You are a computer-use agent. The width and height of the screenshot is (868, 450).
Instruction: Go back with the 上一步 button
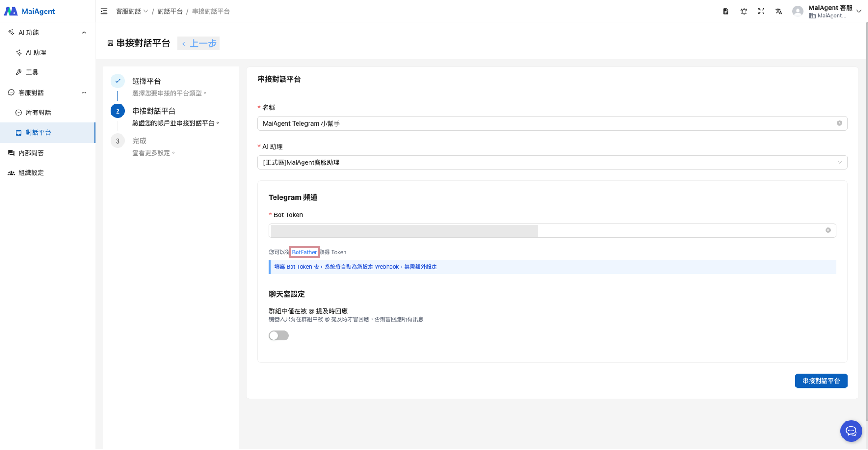click(198, 44)
